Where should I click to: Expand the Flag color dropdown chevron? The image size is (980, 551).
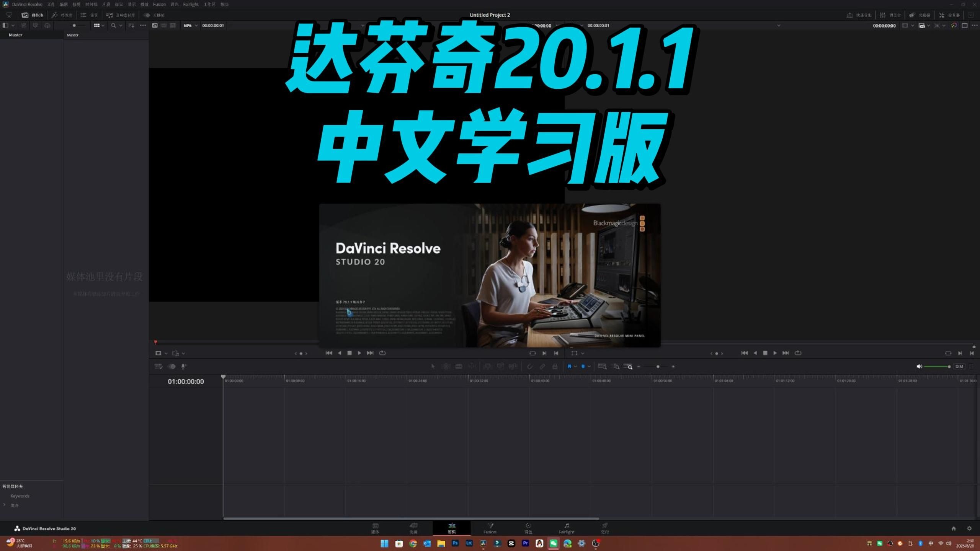pyautogui.click(x=575, y=366)
